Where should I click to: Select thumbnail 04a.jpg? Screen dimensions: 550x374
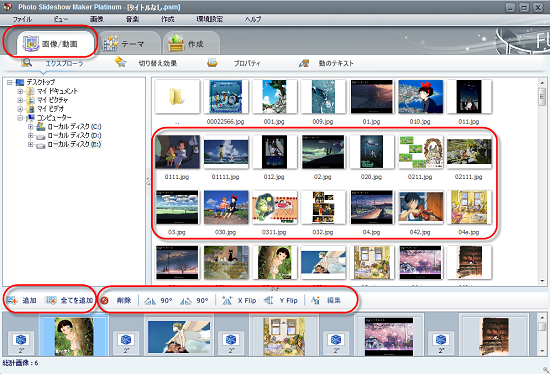pos(469,207)
